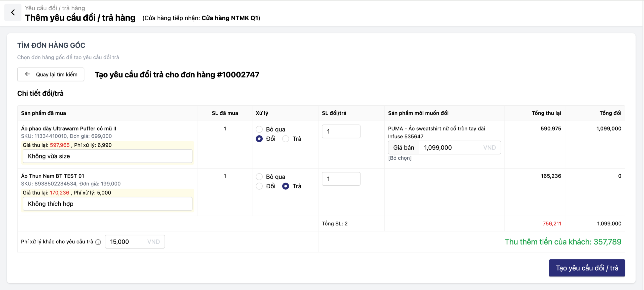Click exchange quantity field for Puffer jacket
Screen dimensions: 644x290
click(x=341, y=132)
